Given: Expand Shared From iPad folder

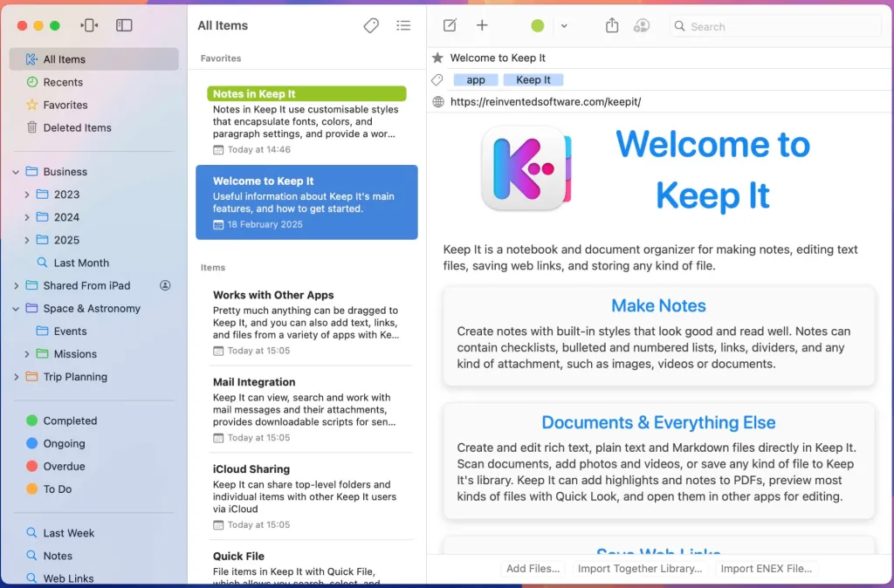Looking at the screenshot, I should [16, 285].
